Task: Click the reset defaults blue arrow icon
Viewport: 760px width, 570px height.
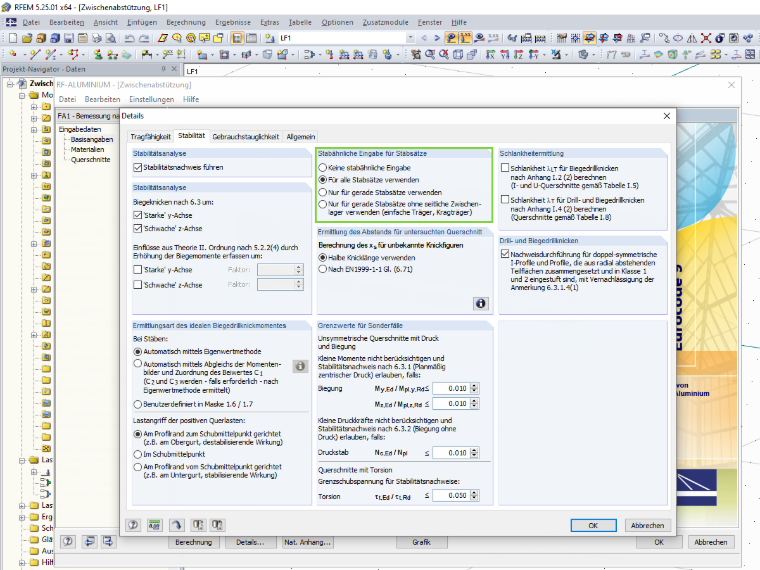Action: click(x=176, y=525)
